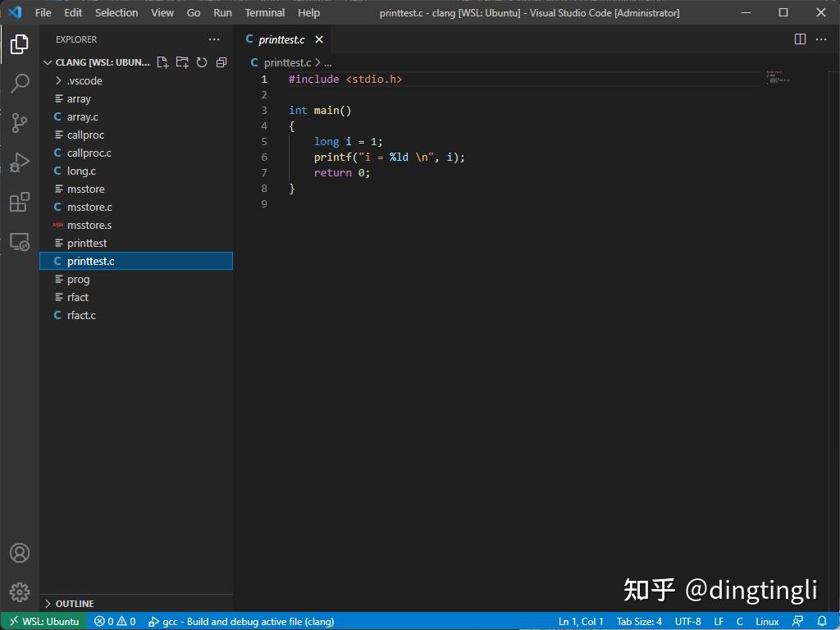Open the Run and Debug view icon
The width and height of the screenshot is (840, 630).
(20, 162)
